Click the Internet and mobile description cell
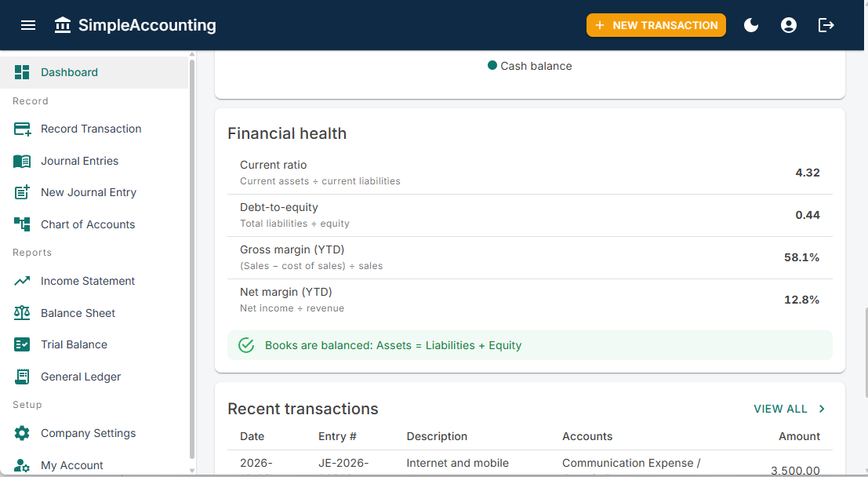Viewport: 868px width, 477px height. coord(457,463)
